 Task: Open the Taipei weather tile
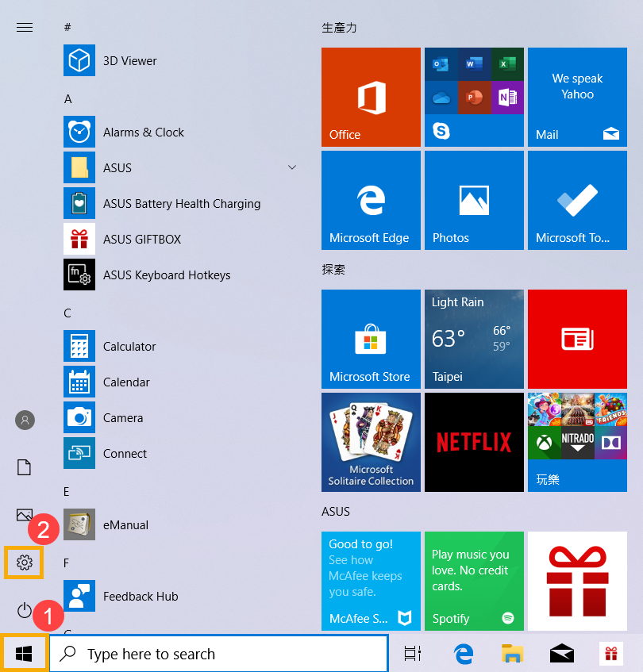point(474,339)
